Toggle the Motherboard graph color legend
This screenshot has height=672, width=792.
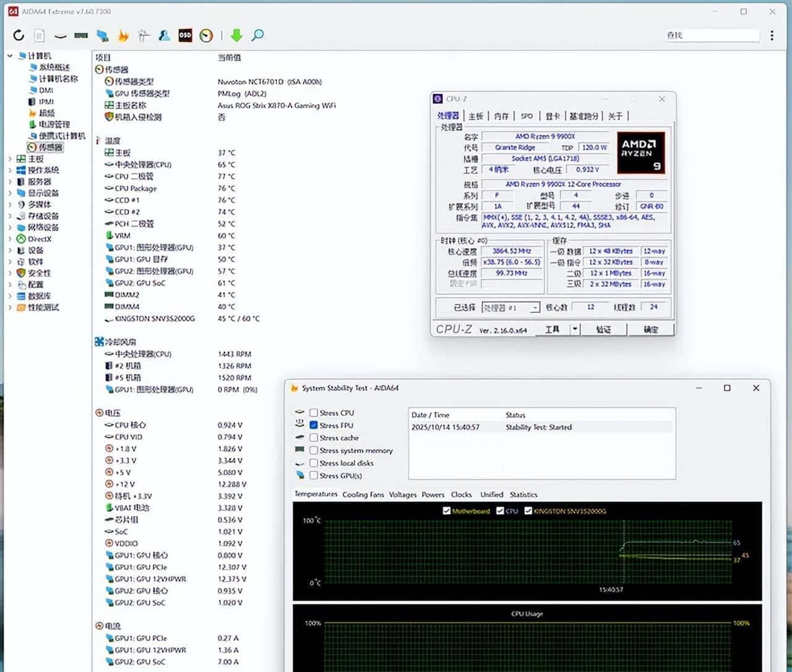coord(447,511)
